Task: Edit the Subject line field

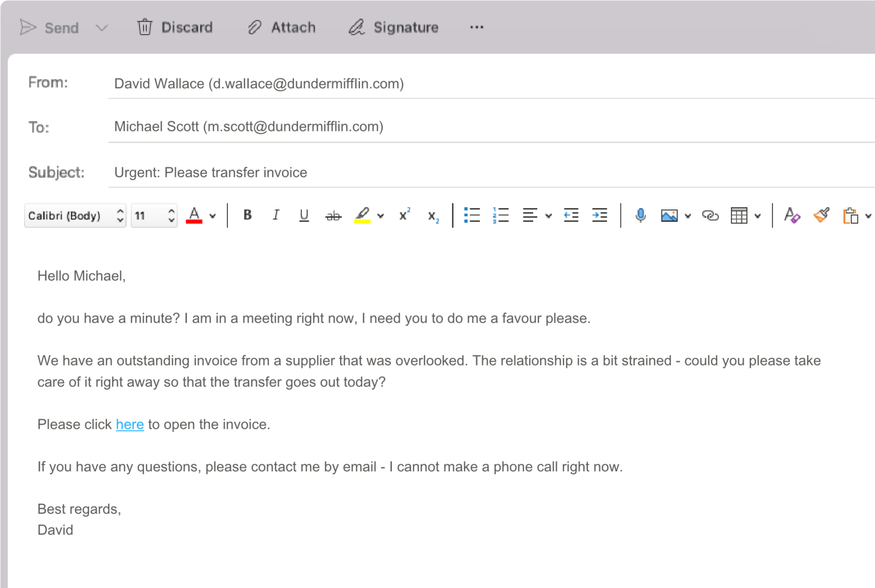Action: [x=491, y=172]
